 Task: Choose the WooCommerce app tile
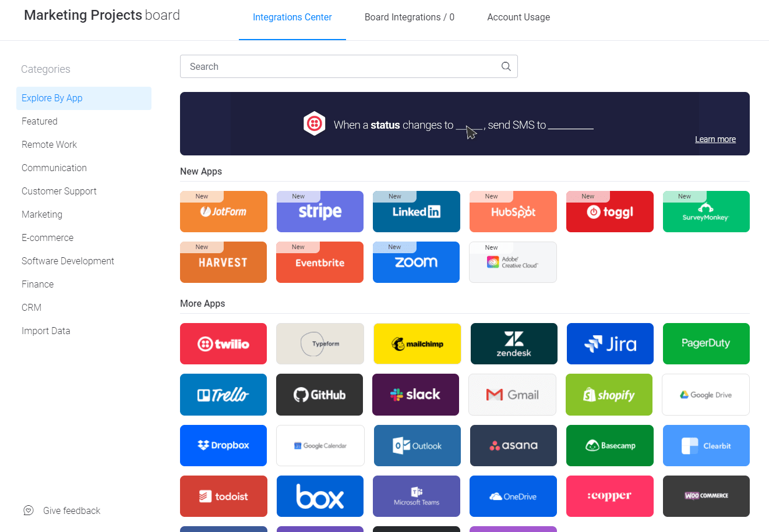tap(706, 496)
